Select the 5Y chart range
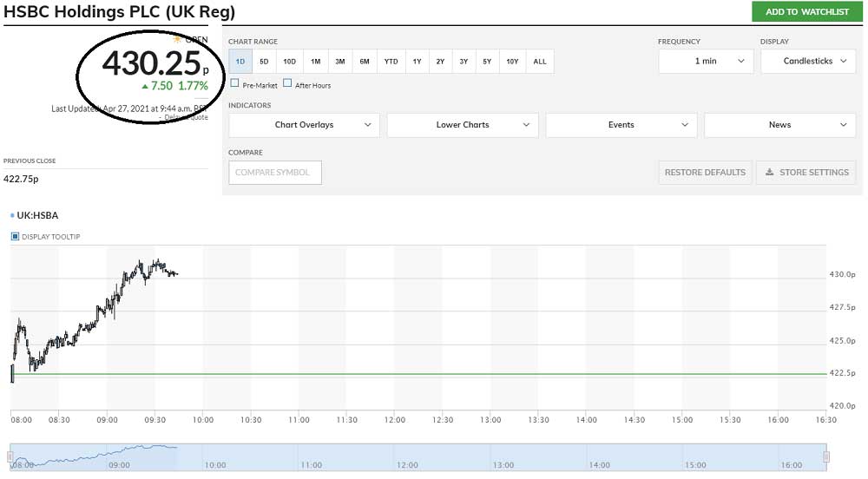This screenshot has width=868, height=479. 487,62
